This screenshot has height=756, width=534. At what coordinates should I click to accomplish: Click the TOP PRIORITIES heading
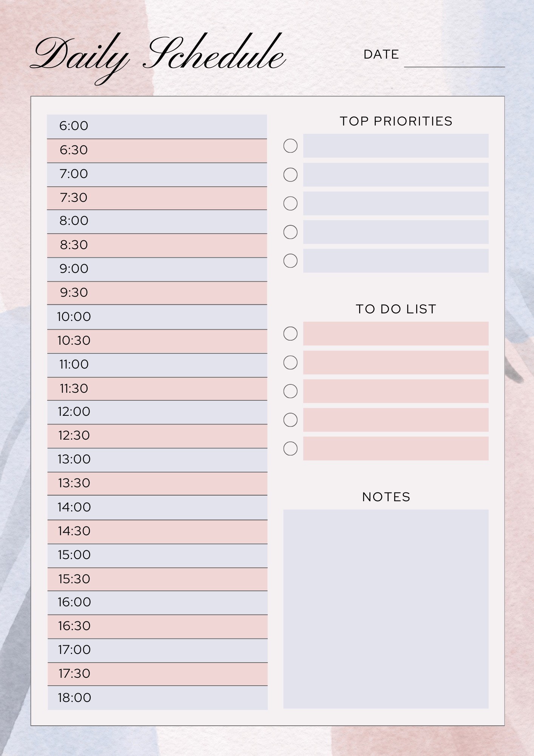(396, 121)
